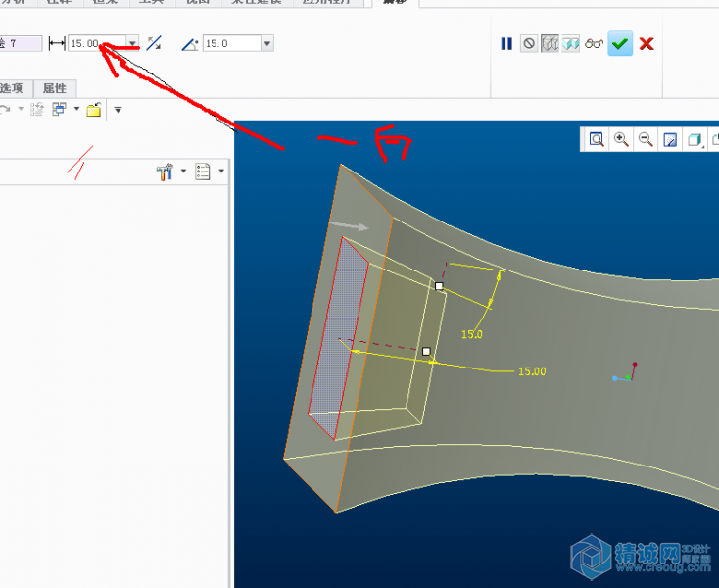Click the greyed regenerate icon in the toolbar
The height and width of the screenshot is (588, 719).
click(36, 109)
